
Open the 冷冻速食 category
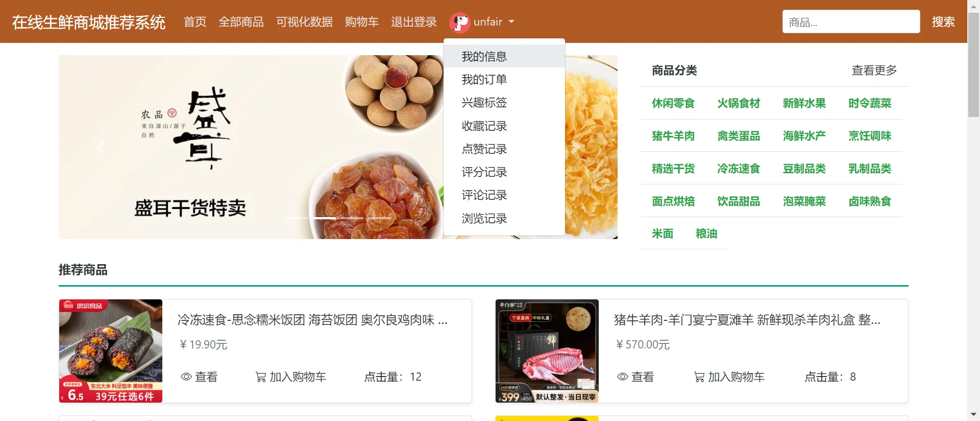point(739,169)
